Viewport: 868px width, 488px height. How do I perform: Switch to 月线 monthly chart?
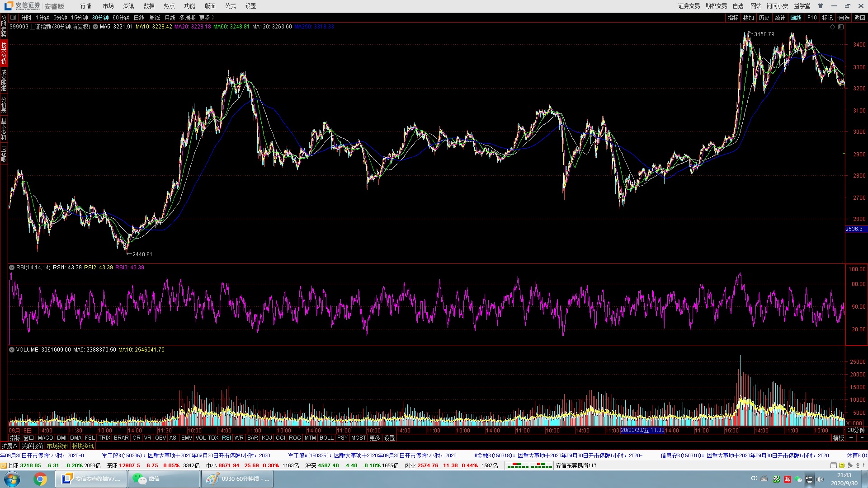pos(170,18)
